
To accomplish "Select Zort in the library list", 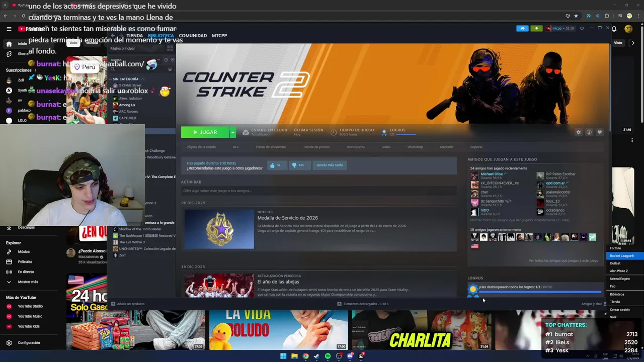I will 122,255.
